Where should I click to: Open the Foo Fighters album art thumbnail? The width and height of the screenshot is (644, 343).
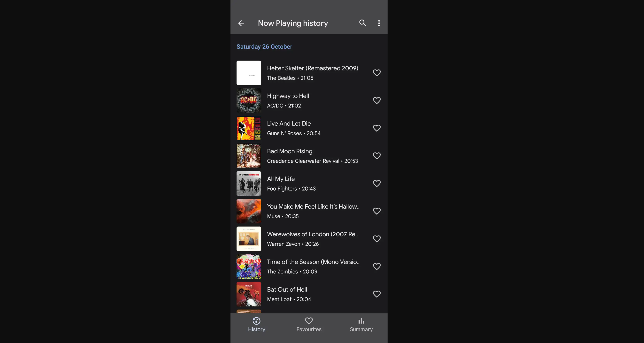[x=249, y=184]
